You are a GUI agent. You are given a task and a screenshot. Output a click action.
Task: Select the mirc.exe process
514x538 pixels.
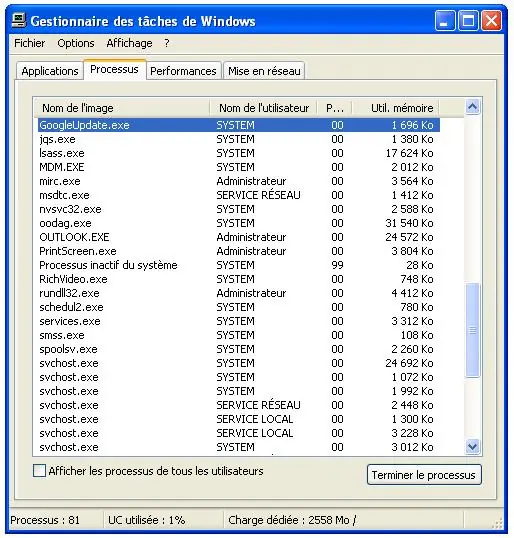coord(239,181)
